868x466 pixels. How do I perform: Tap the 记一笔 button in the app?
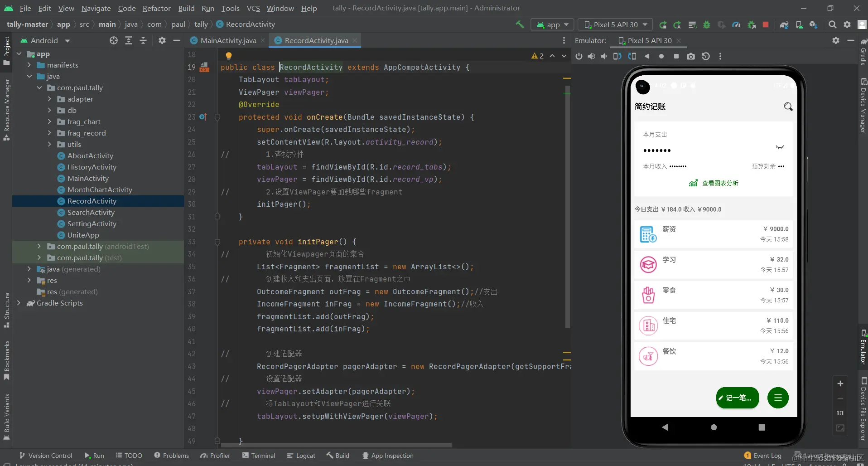click(737, 398)
